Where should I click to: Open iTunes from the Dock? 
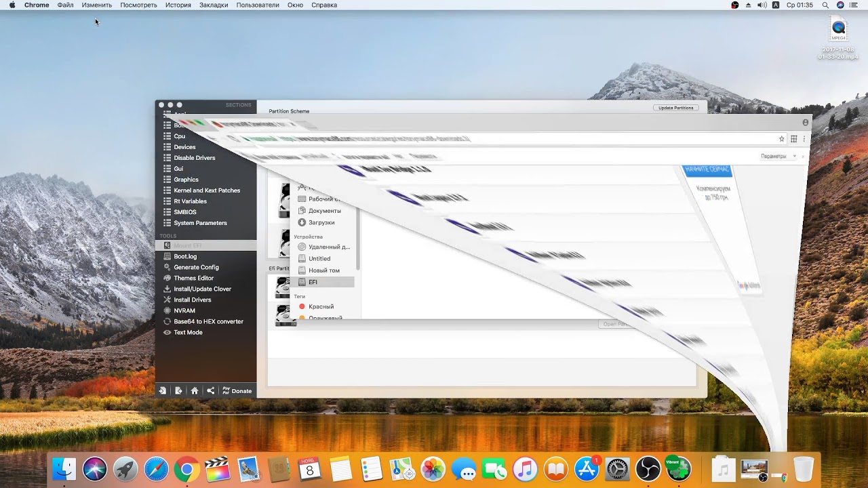point(525,468)
